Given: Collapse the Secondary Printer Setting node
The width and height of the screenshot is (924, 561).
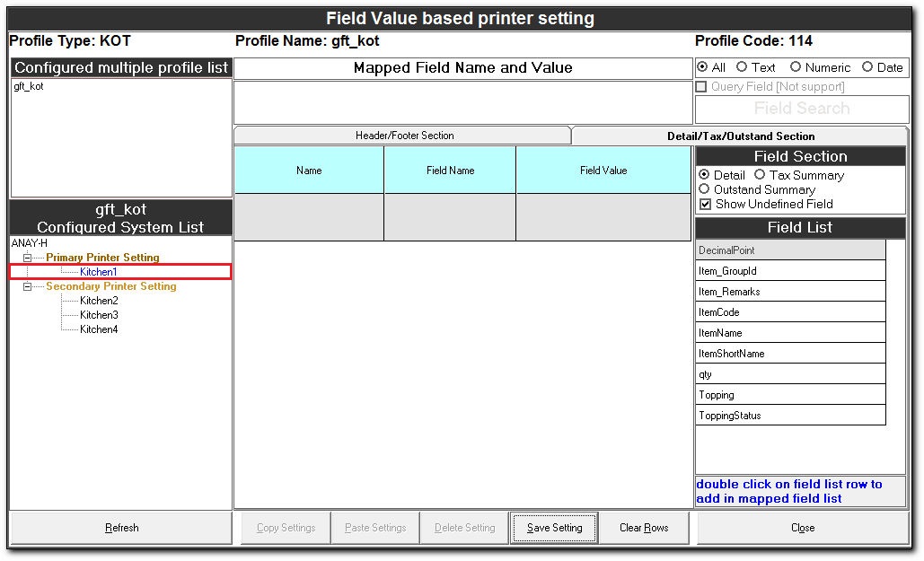Looking at the screenshot, I should pyautogui.click(x=27, y=286).
